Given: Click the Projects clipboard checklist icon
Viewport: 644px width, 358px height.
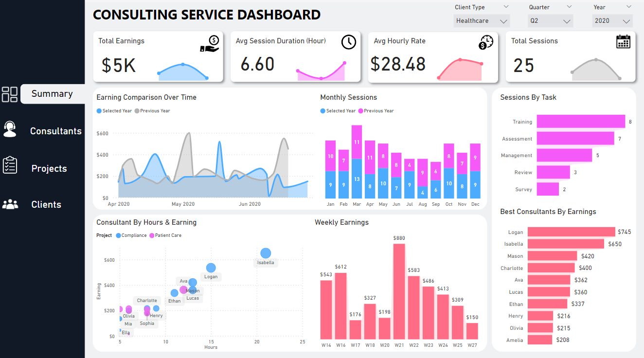Looking at the screenshot, I should 10,165.
